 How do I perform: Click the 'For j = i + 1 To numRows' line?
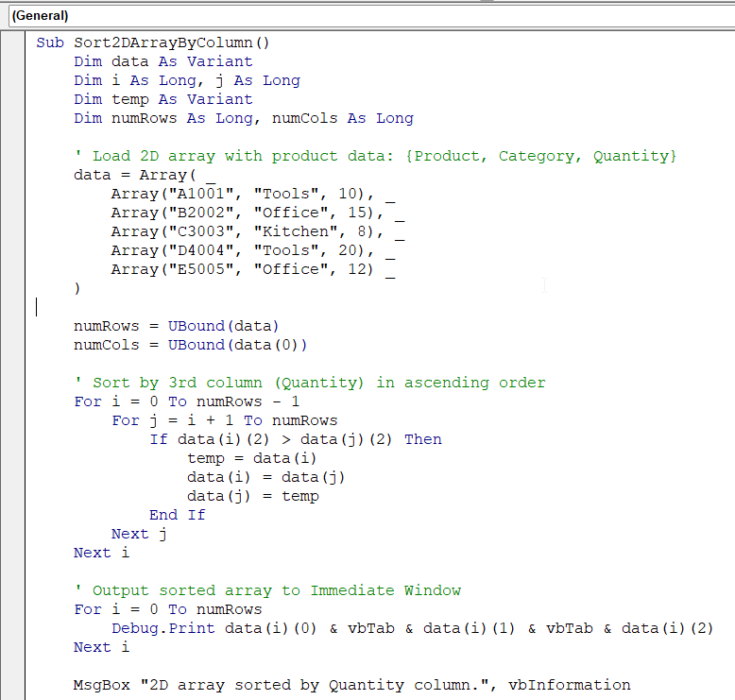224,420
